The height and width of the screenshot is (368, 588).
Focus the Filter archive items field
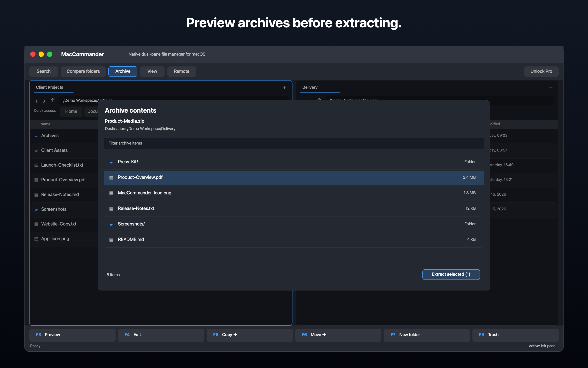pos(294,143)
